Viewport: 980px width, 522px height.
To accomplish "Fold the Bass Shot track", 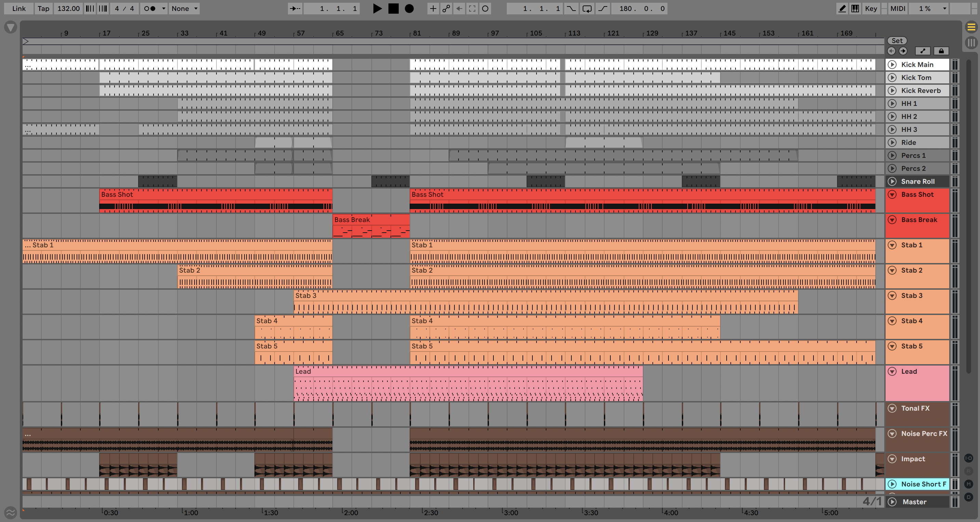I will [892, 194].
